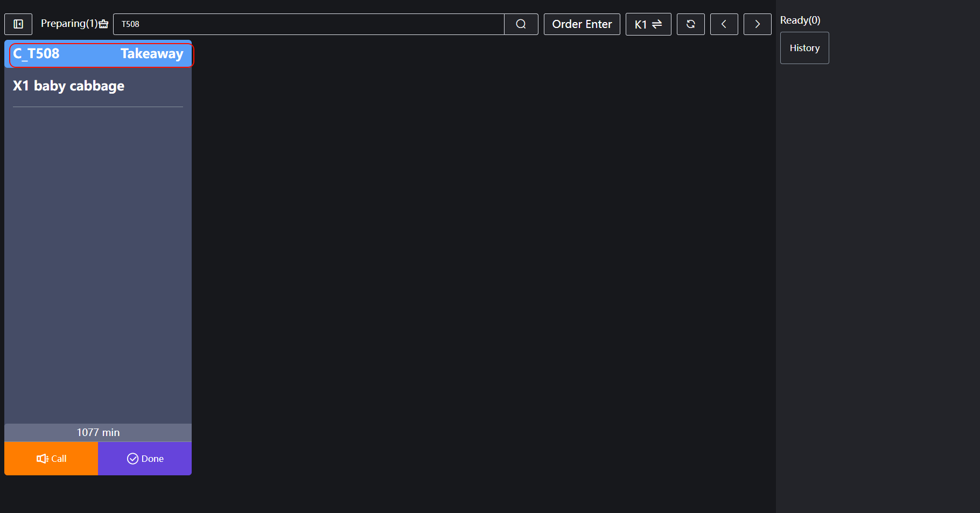Click the K1 station label
Viewport: 980px width, 513px height.
[x=640, y=24]
